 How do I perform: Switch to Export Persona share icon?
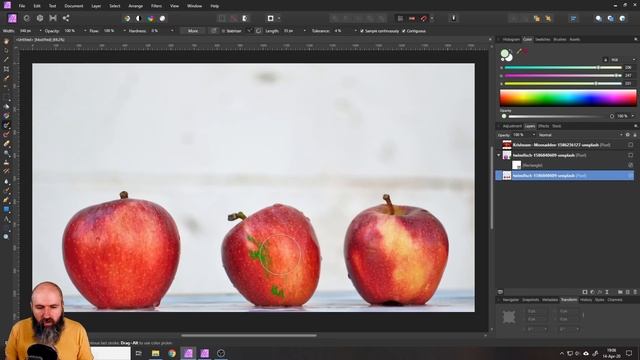66,18
